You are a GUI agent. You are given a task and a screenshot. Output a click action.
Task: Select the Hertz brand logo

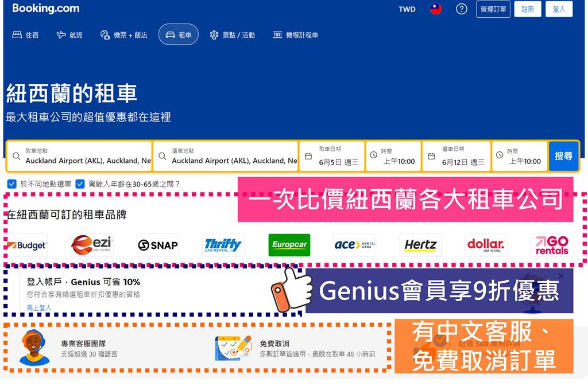pos(420,245)
